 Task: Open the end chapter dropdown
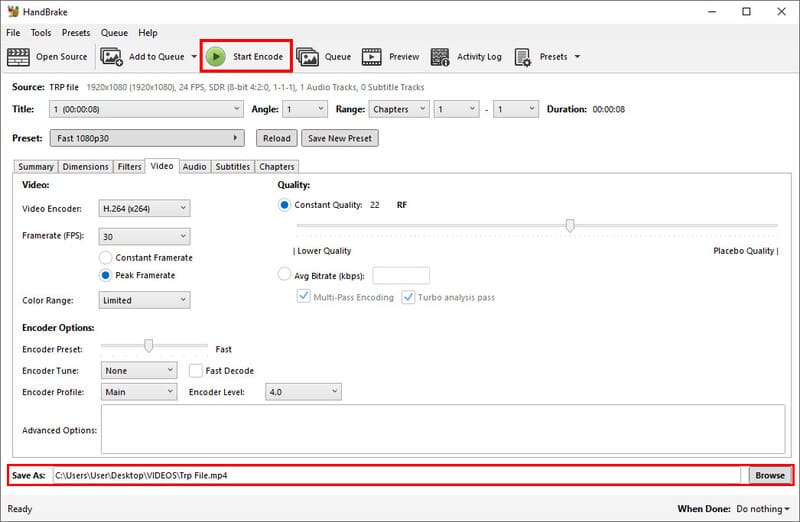516,109
